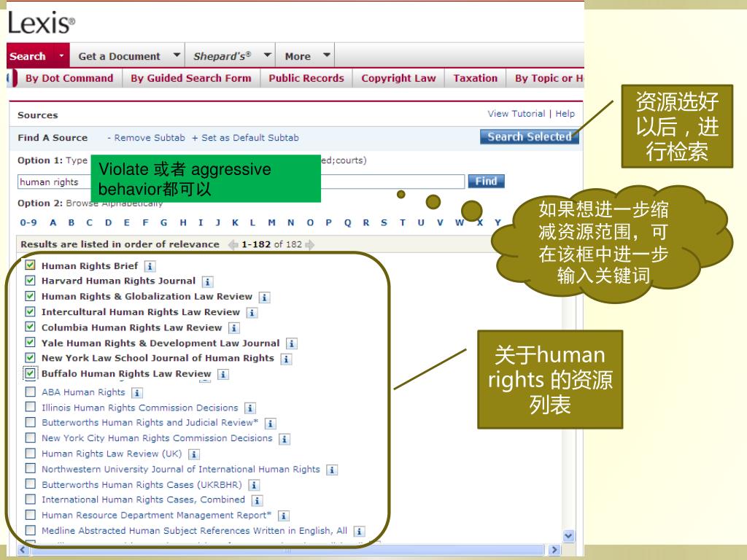Go to next results page arrow
This screenshot has width=747, height=560.
click(309, 245)
